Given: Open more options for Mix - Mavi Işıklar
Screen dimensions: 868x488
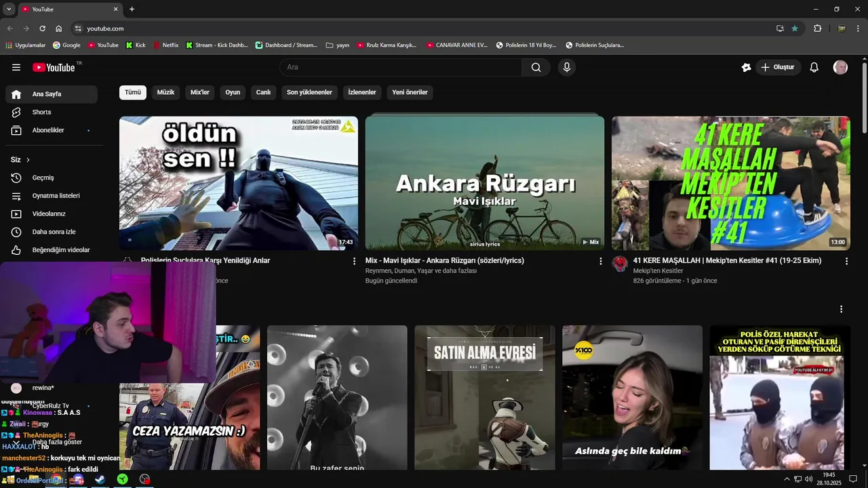Looking at the screenshot, I should 600,261.
